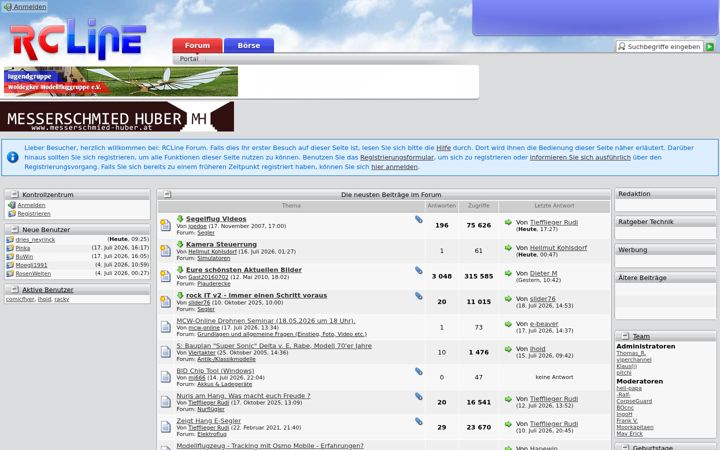Open new user dries_neyrinck profile
The image size is (720, 450).
[x=35, y=240]
